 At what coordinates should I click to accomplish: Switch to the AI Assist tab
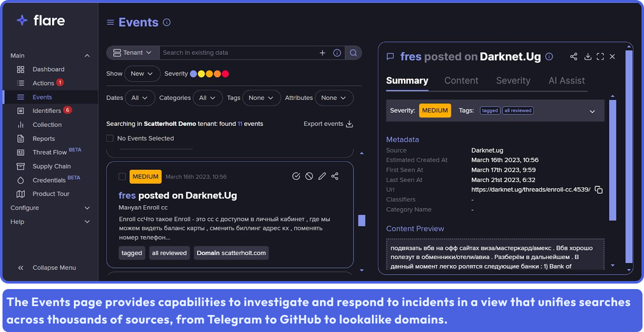coord(567,81)
